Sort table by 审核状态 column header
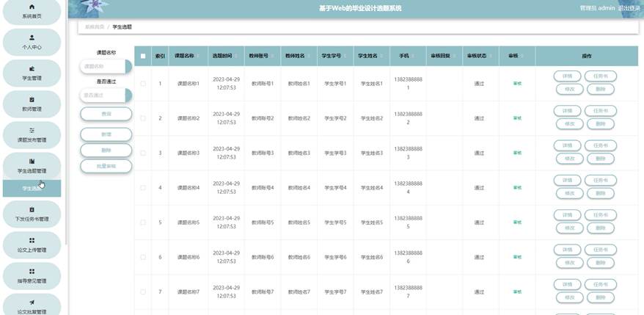Image resolution: width=644 pixels, height=315 pixels. [x=480, y=56]
